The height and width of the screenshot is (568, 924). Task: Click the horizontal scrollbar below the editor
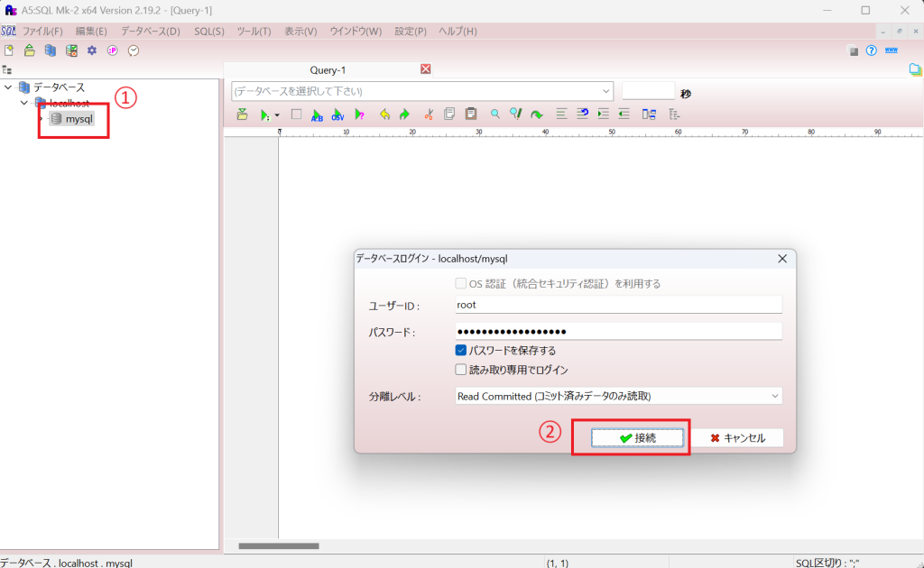click(278, 545)
